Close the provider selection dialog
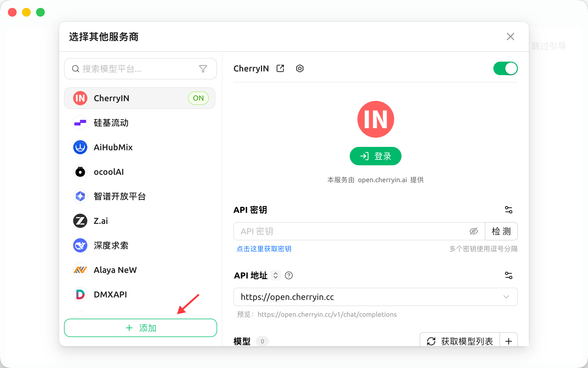Image resolution: width=588 pixels, height=368 pixels. coord(510,36)
